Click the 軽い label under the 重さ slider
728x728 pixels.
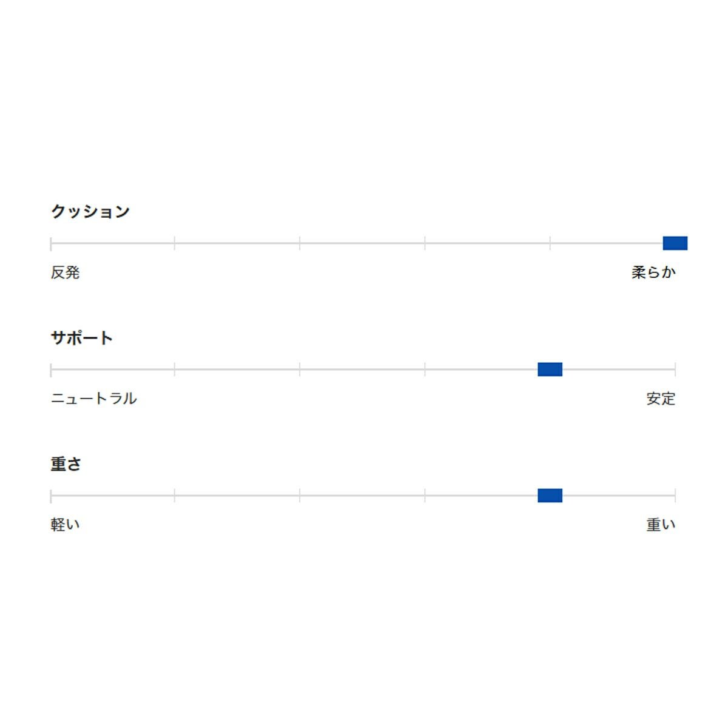[x=66, y=525]
